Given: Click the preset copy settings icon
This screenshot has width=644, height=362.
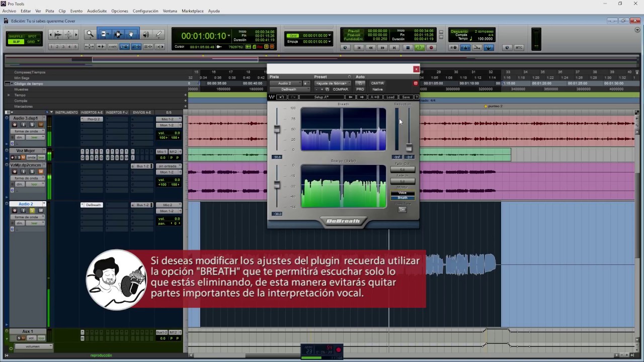Looking at the screenshot, I should tap(327, 89).
